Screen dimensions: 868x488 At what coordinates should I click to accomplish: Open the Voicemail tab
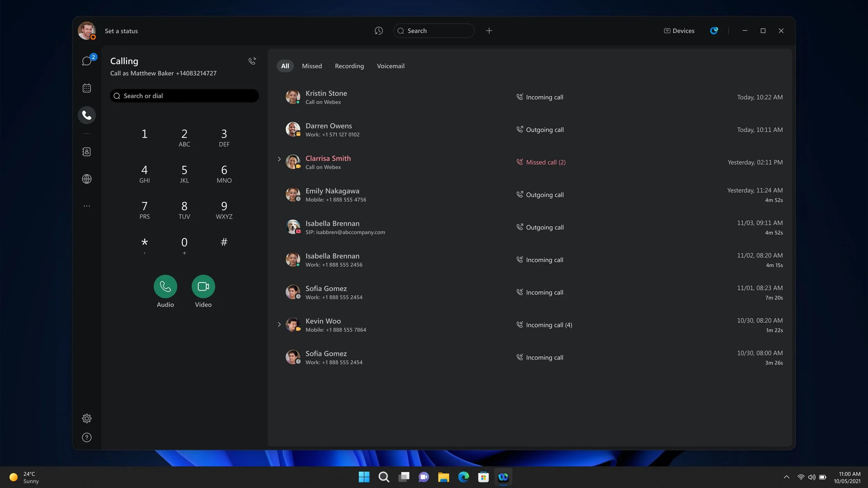(x=390, y=66)
